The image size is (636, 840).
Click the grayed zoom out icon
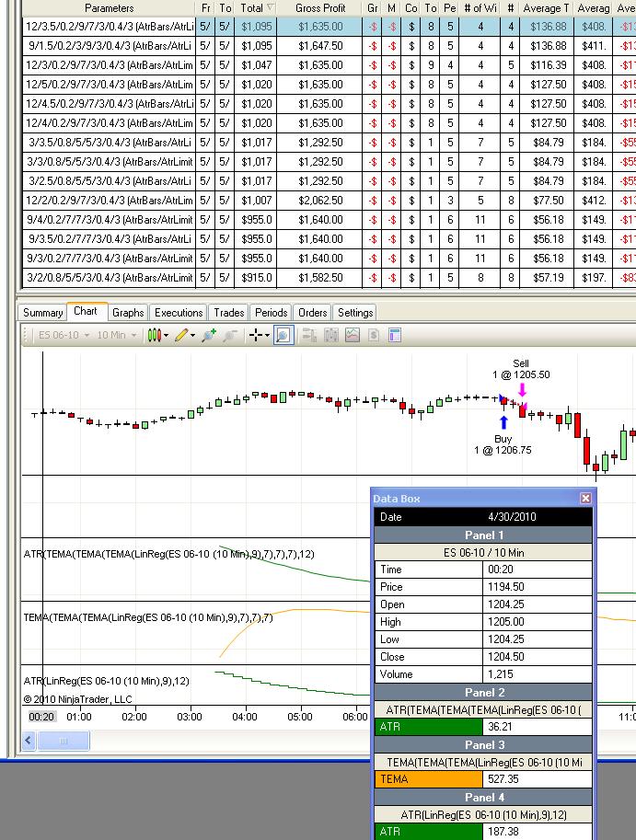click(x=230, y=336)
